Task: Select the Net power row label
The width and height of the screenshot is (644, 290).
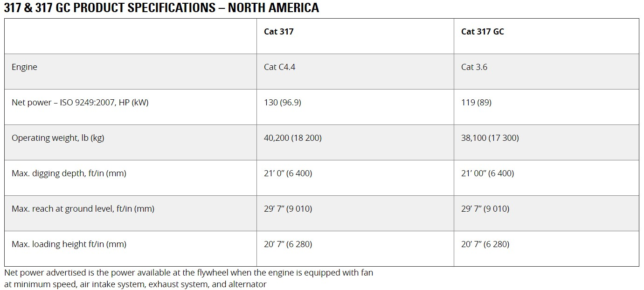Action: [x=80, y=103]
